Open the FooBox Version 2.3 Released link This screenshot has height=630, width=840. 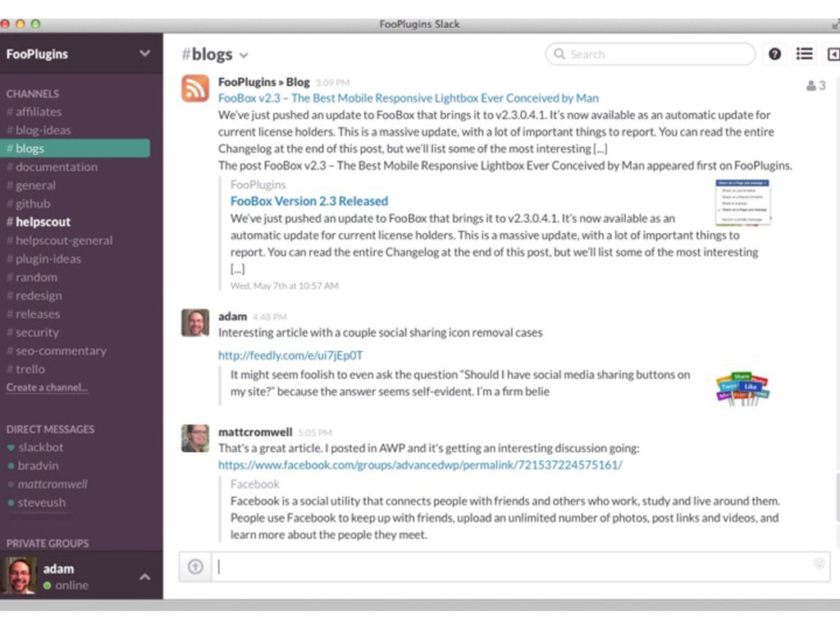[x=309, y=201]
